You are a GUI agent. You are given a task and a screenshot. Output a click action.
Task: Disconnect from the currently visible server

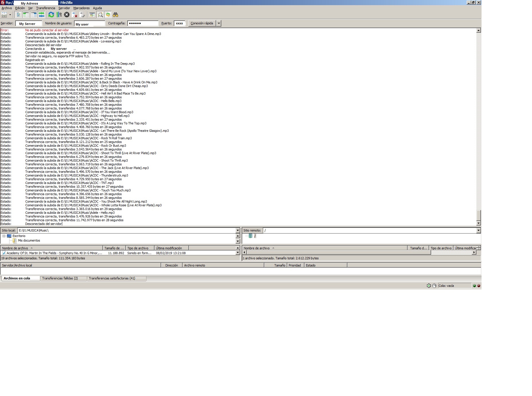click(75, 15)
